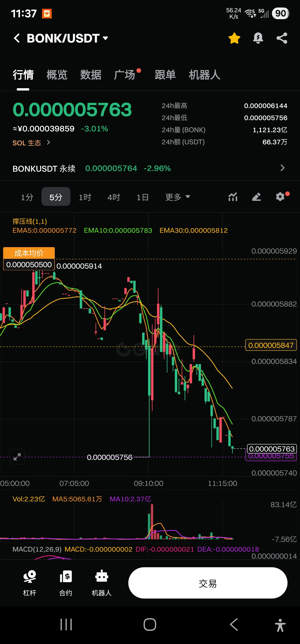Image resolution: width=300 pixels, height=644 pixels.
Task: Switch to the 机器人 top tab
Action: pyautogui.click(x=204, y=75)
